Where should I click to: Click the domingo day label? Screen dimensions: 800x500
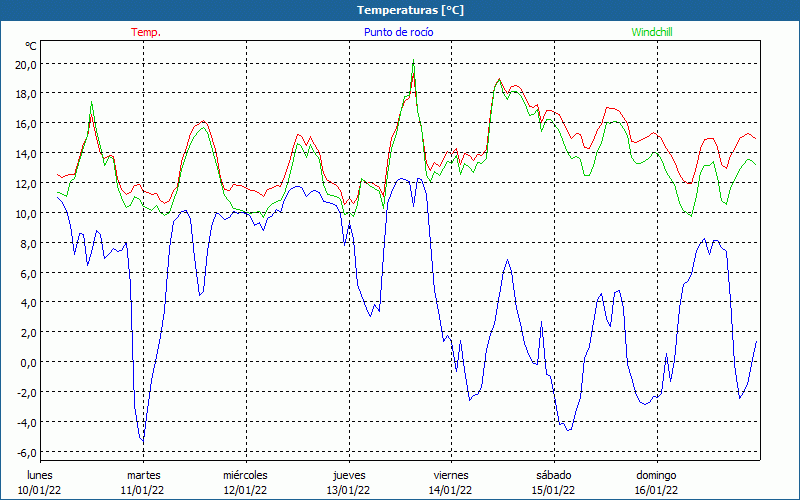pyautogui.click(x=656, y=475)
